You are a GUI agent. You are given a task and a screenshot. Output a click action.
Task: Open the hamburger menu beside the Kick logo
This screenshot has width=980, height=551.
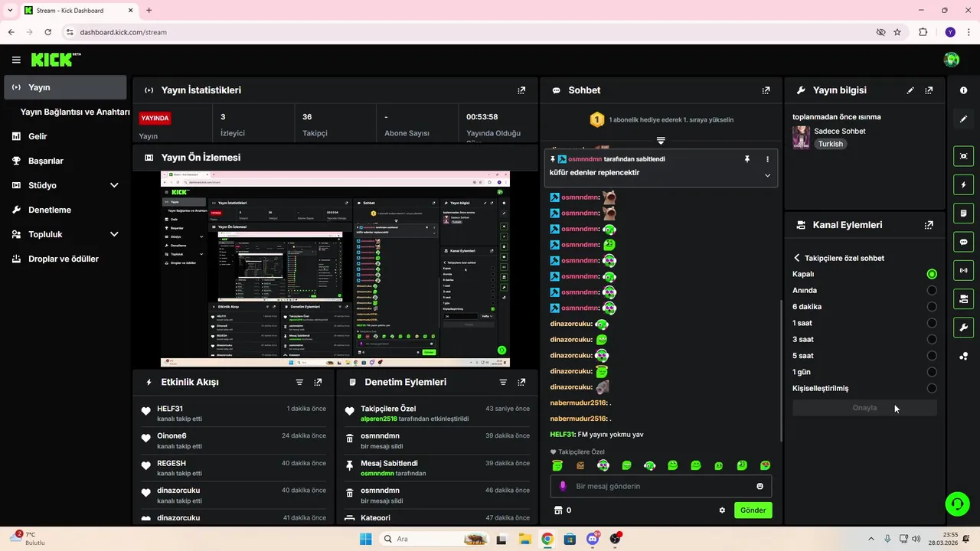coord(16,60)
